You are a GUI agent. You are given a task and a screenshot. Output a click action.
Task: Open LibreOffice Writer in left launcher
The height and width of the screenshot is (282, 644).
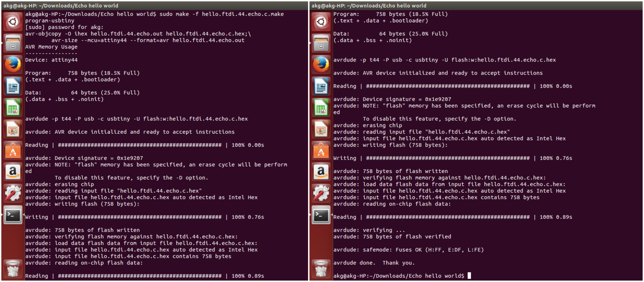[13, 86]
